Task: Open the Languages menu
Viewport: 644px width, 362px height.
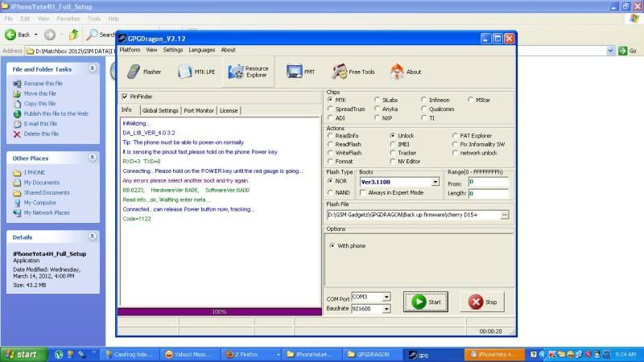Action: pos(202,50)
